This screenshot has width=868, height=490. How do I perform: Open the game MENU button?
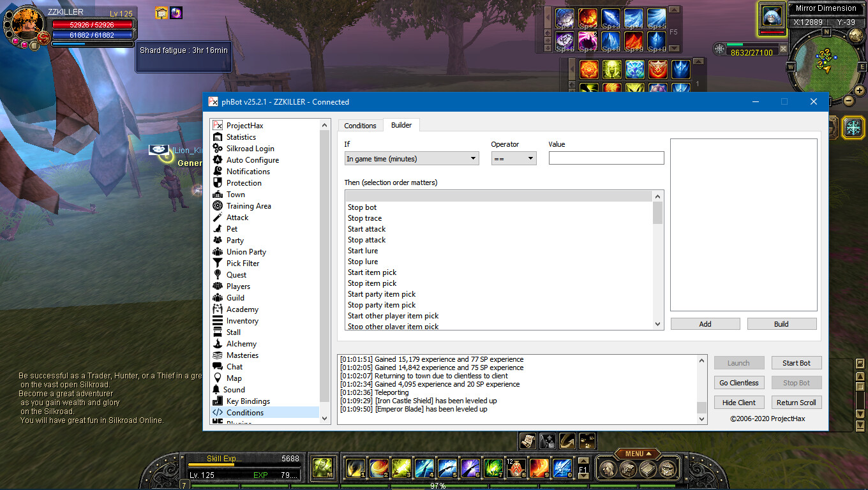tap(638, 454)
